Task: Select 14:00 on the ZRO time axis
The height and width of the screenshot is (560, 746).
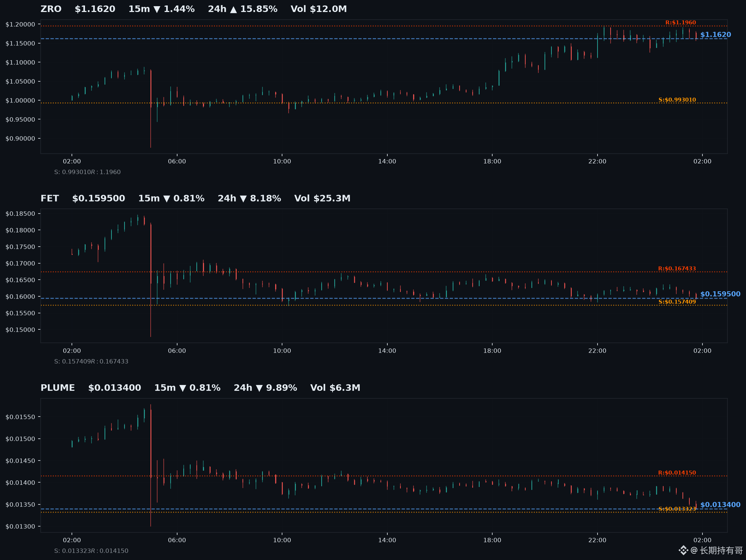Action: click(x=387, y=161)
